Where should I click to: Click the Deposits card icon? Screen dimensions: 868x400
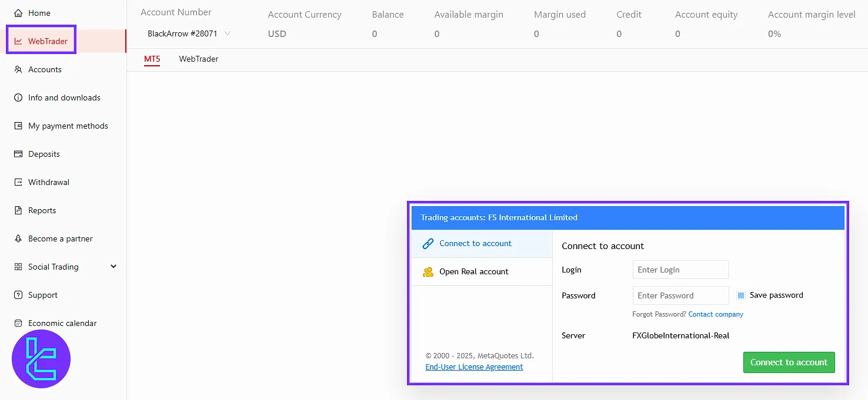[x=18, y=154]
